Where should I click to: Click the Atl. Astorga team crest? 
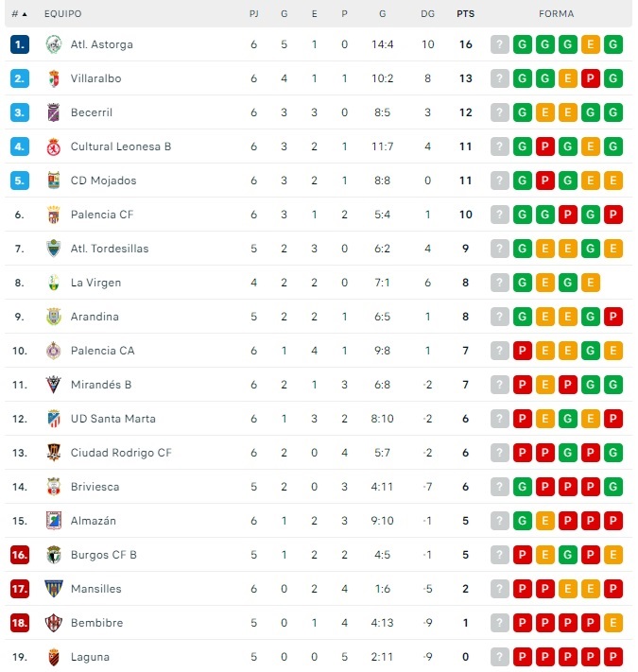click(x=54, y=44)
